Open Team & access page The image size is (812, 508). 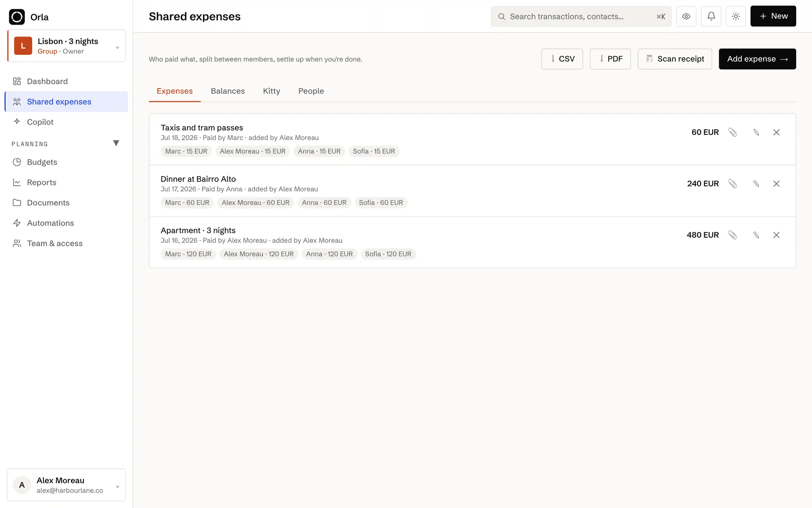coord(66,243)
